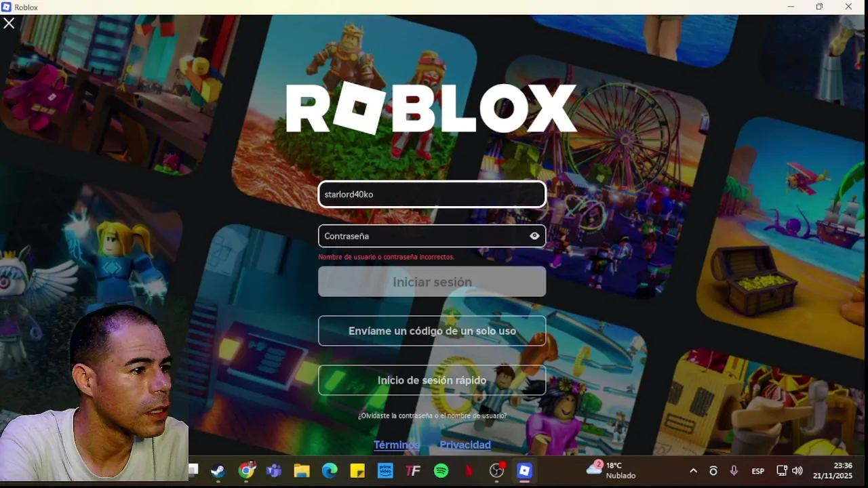Image resolution: width=868 pixels, height=488 pixels.
Task: Close the Roblox window
Action: click(848, 7)
